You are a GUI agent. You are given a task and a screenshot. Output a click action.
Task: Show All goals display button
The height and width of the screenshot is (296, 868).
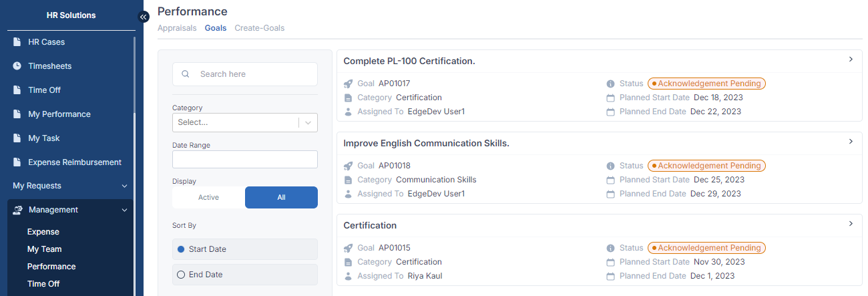281,198
